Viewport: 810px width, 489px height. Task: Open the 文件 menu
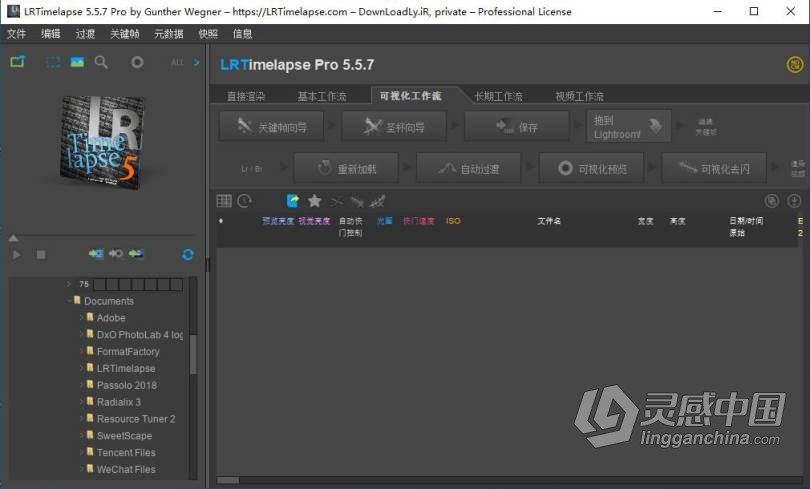tap(16, 34)
